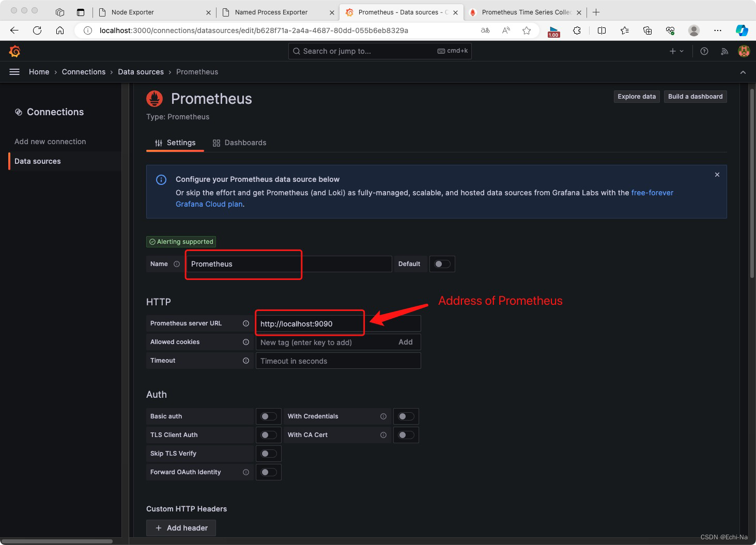Open Grafana help question mark icon
This screenshot has height=545, width=756.
[x=704, y=51]
